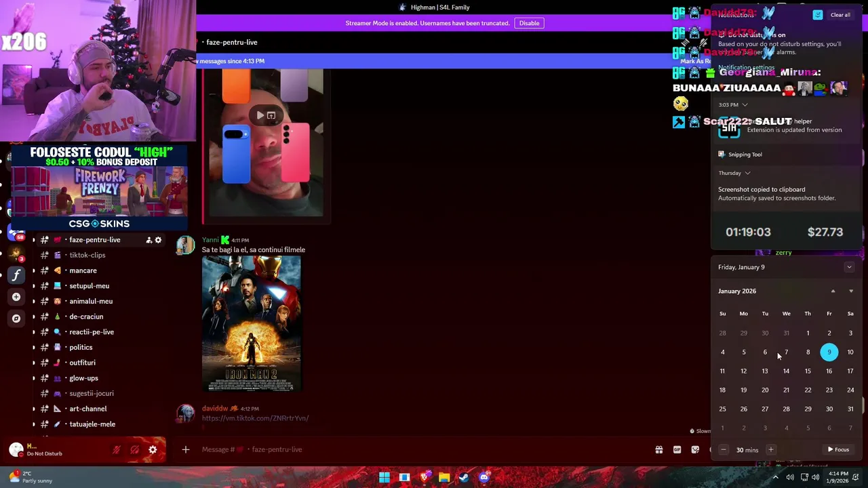Screen dimensions: 868x488
Task: Click the invite people icon on faze-pentru-live
Action: point(149,240)
